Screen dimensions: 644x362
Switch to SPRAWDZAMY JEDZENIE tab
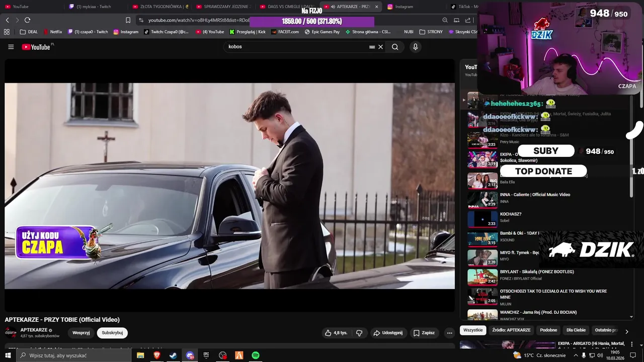pos(224,7)
